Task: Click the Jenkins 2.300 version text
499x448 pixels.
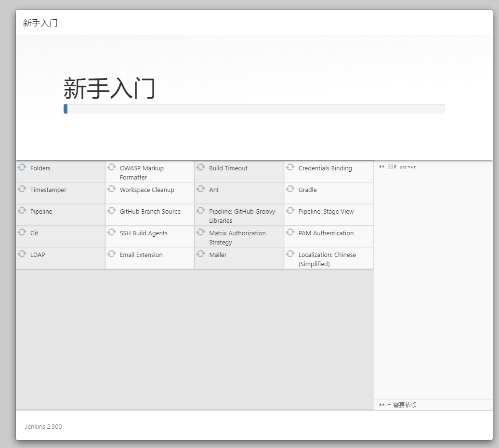Action: [x=44, y=426]
